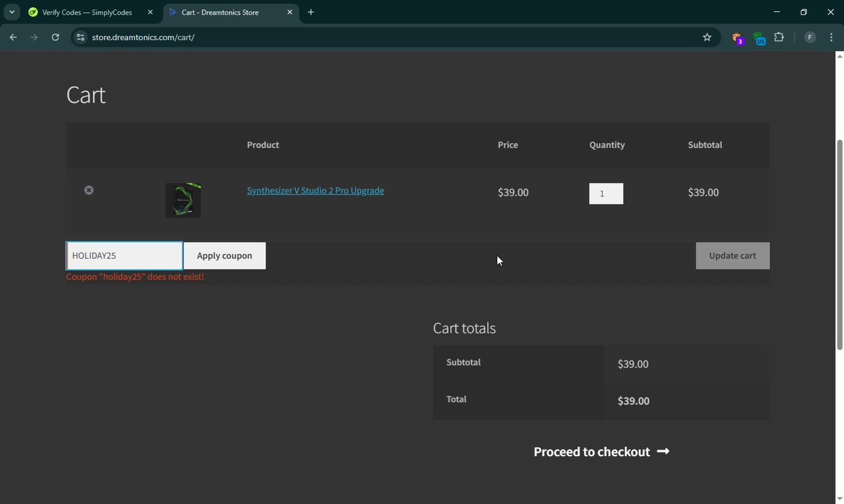Proceed to checkout
This screenshot has height=504, width=844.
[x=601, y=452]
